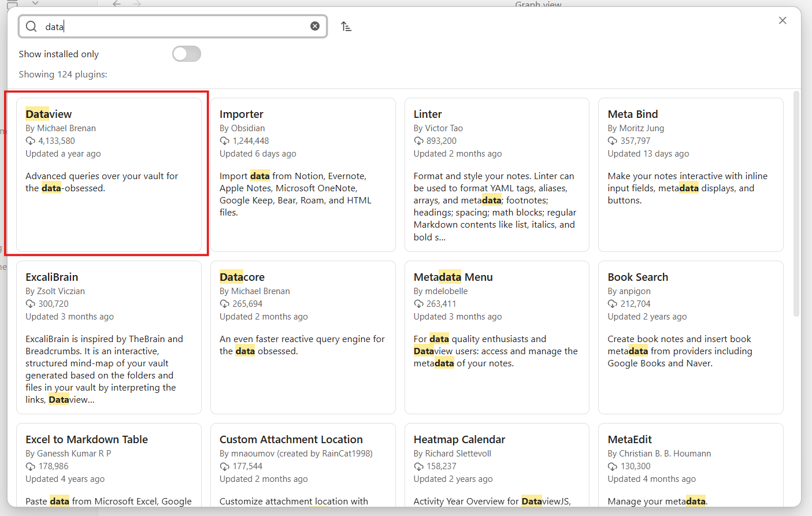Image resolution: width=812 pixels, height=516 pixels.
Task: Select the Excel to Markdown Table title
Action: [x=87, y=440]
